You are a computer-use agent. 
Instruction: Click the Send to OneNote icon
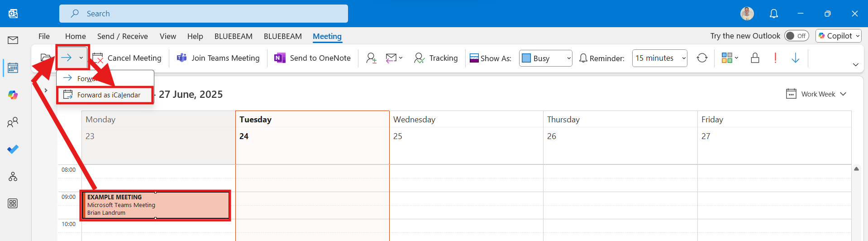pyautogui.click(x=280, y=58)
